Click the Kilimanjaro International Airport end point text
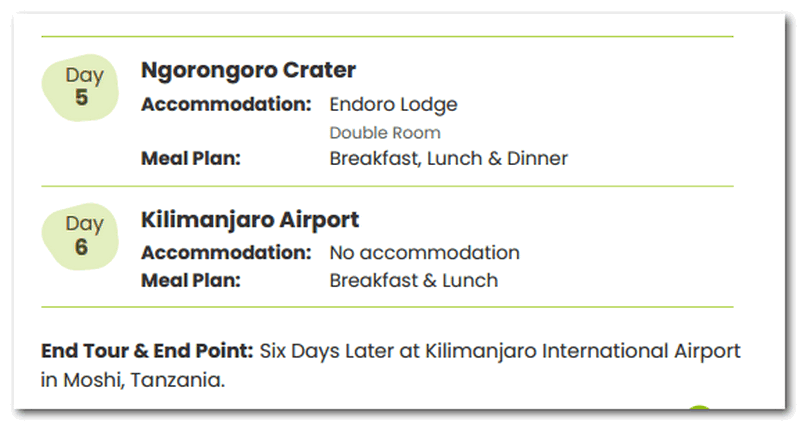The image size is (800, 424). 582,351
